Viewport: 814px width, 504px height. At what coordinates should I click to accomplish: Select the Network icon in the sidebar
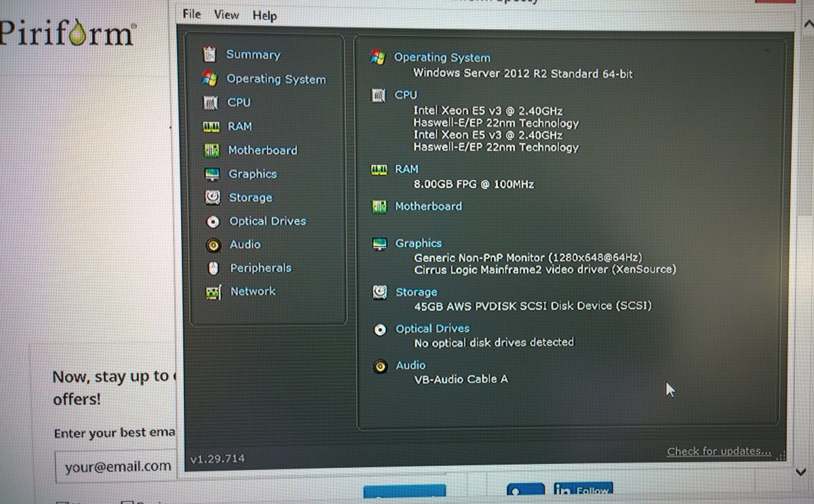(214, 292)
